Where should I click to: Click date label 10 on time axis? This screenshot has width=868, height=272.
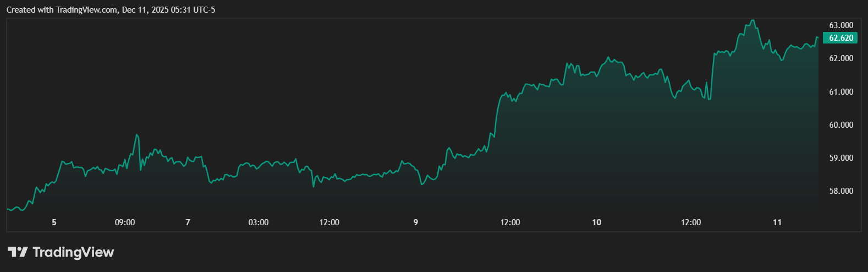click(x=597, y=222)
